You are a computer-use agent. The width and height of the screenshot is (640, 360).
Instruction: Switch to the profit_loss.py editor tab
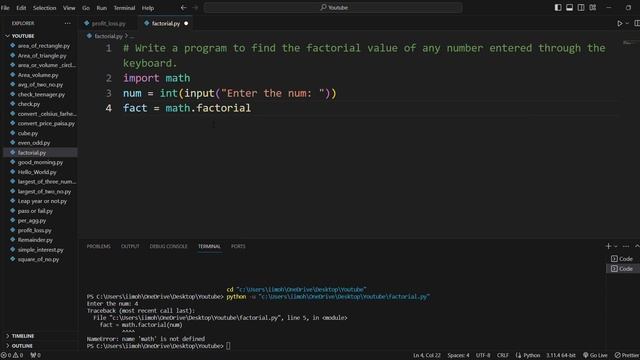(x=108, y=24)
